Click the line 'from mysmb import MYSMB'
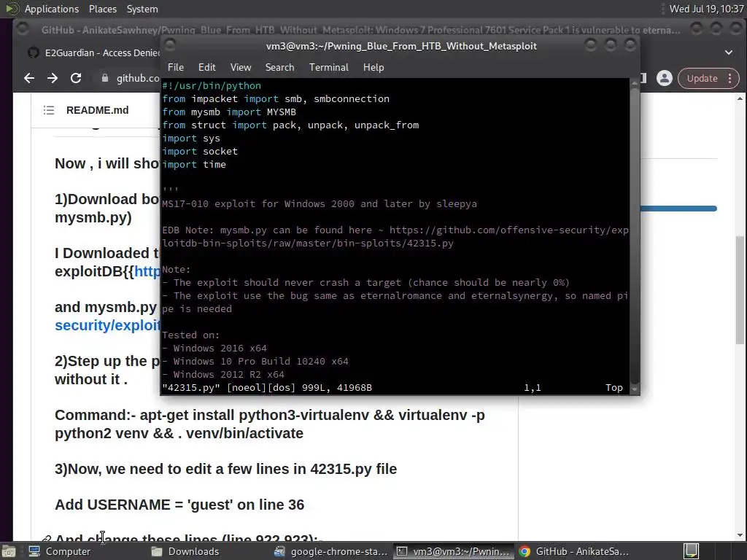This screenshot has height=560, width=747. click(229, 112)
